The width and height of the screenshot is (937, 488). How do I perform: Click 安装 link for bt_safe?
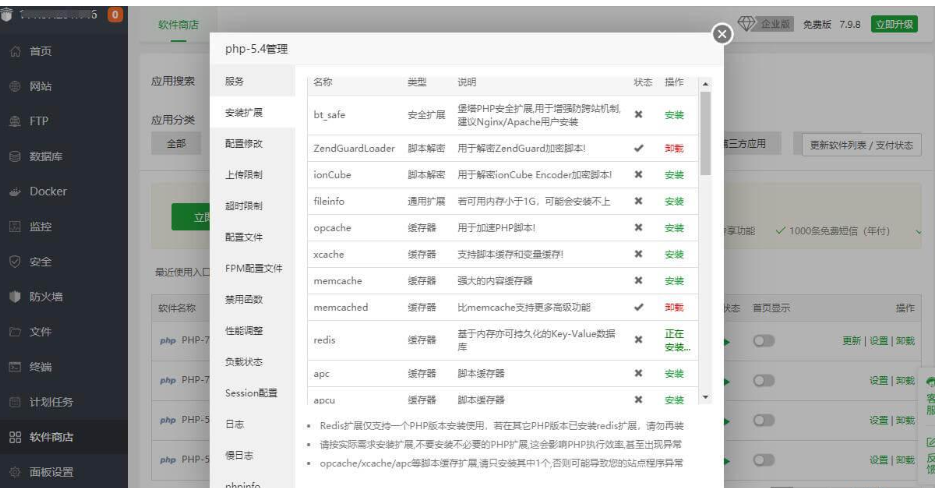(x=674, y=115)
